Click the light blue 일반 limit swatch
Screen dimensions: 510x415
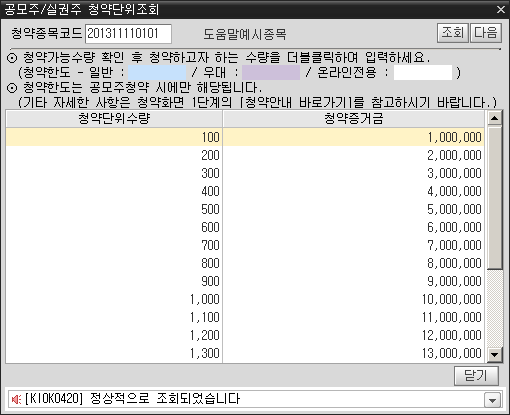tap(157, 72)
